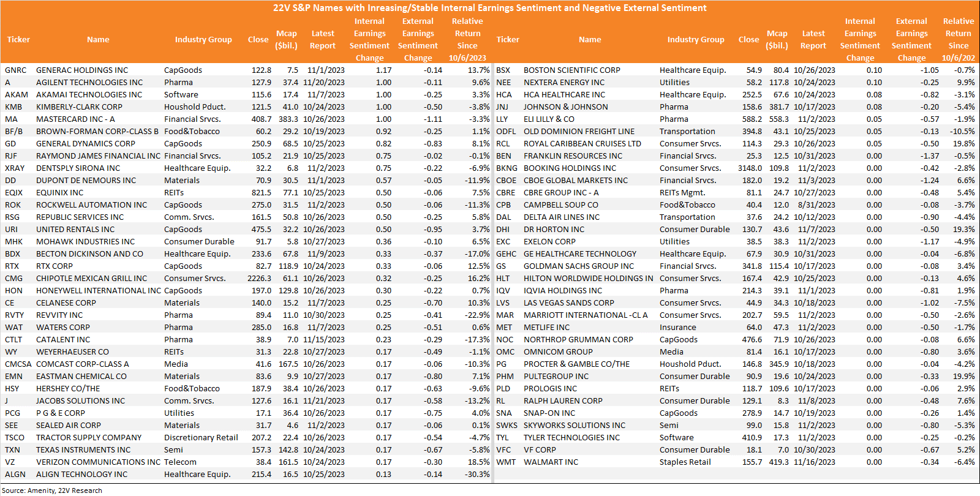
Task: Select the CHIPOTLE MEXICAN GRILL INC cell
Action: pyautogui.click(x=91, y=279)
